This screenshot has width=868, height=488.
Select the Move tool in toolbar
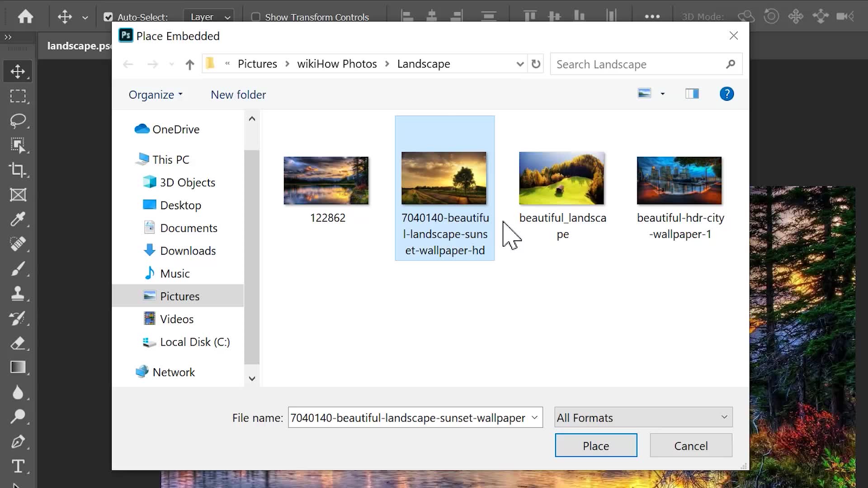17,71
